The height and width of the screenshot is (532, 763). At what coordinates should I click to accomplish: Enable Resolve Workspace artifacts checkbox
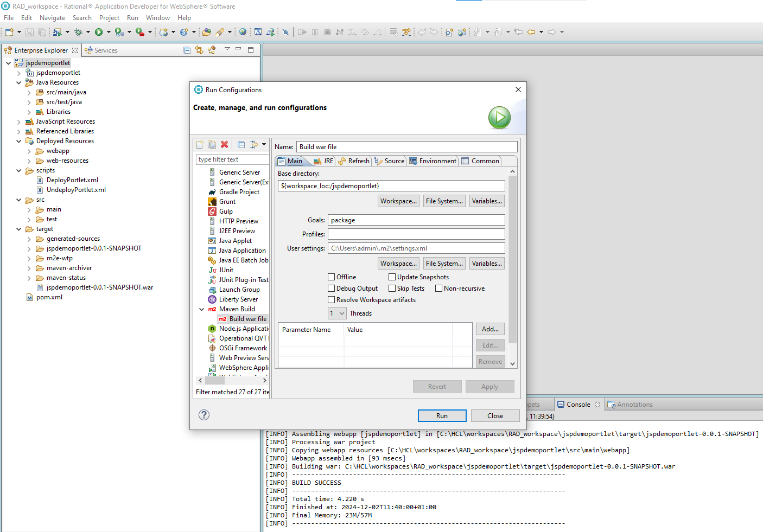[x=331, y=300]
